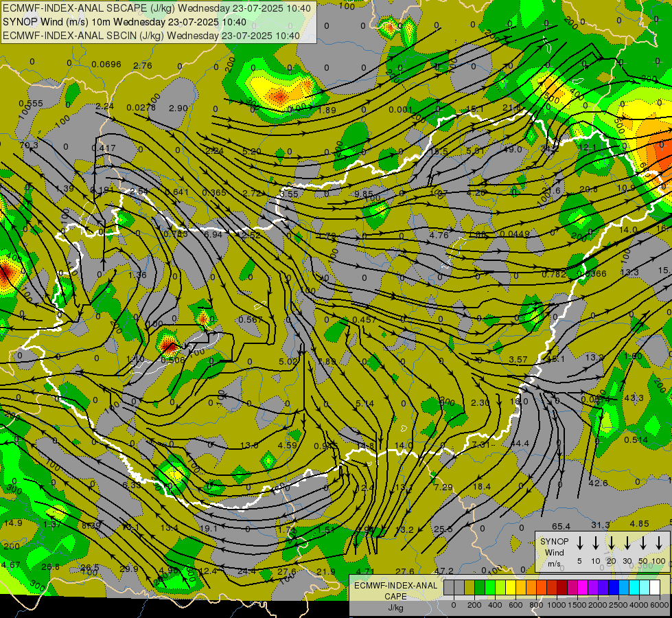Click the 31.3 value on the map
Screen dimensions: 672x618
coord(601,525)
